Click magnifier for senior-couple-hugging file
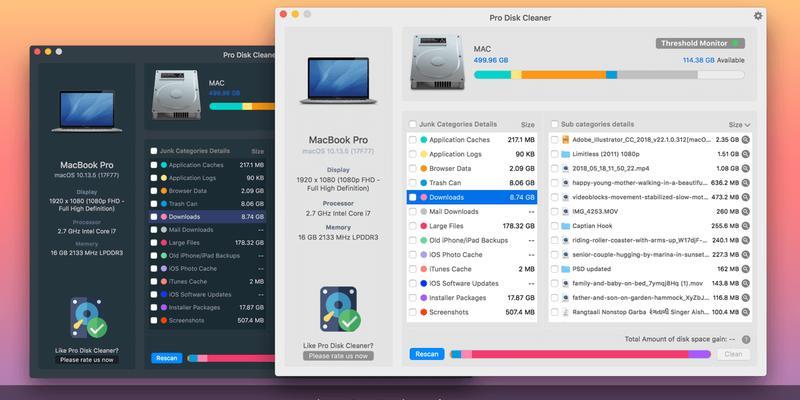 coord(745,255)
